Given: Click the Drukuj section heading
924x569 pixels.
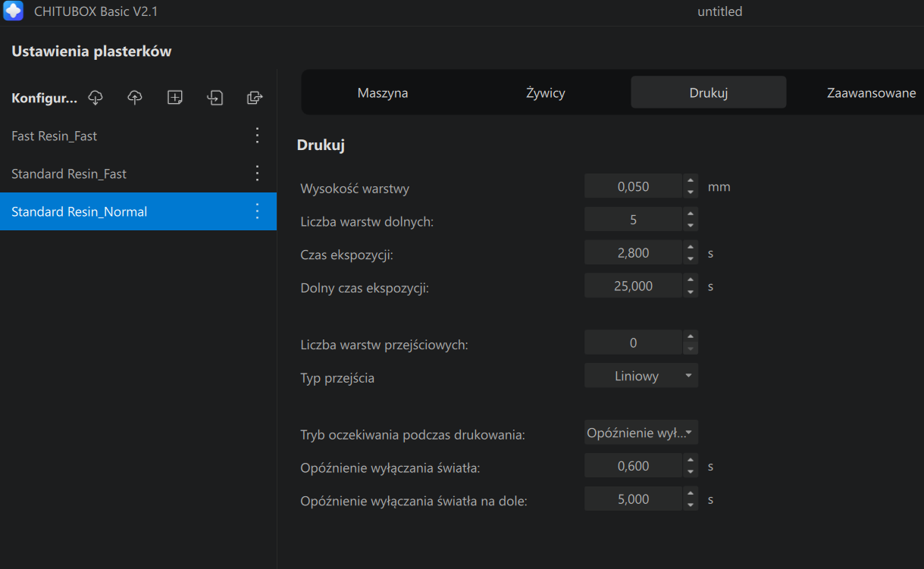Looking at the screenshot, I should (321, 145).
